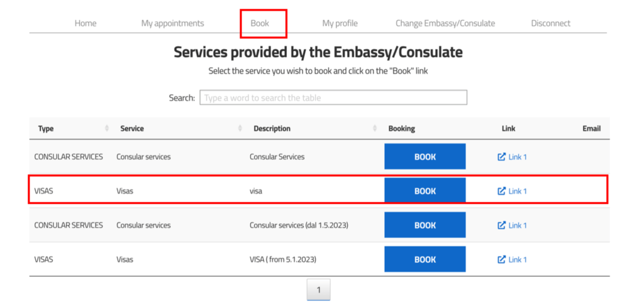
Task: Open external link icon in first Consular services row
Action: click(501, 157)
